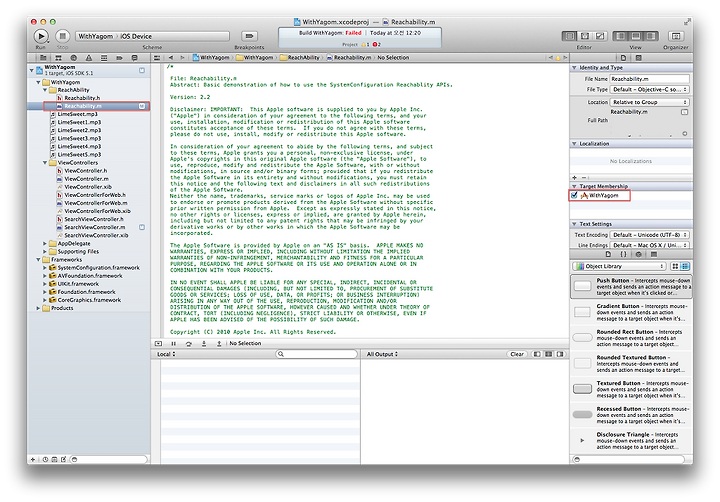The height and width of the screenshot is (502, 720).
Task: Select ViewController.xib file
Action: pyautogui.click(x=88, y=187)
